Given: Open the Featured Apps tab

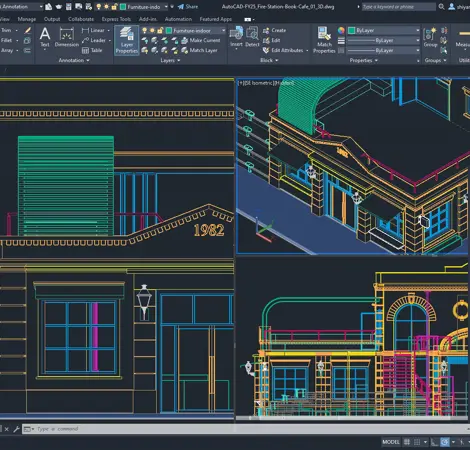Looking at the screenshot, I should (216, 19).
